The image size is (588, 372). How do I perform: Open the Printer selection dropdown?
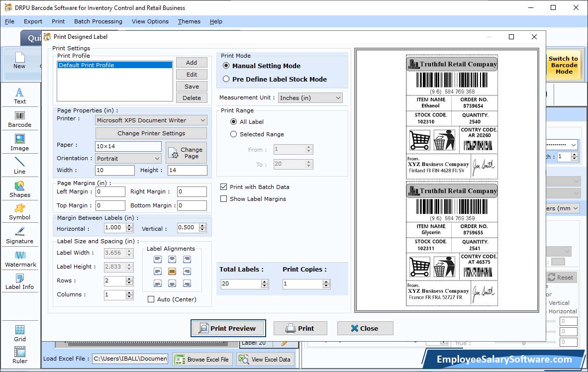[151, 120]
